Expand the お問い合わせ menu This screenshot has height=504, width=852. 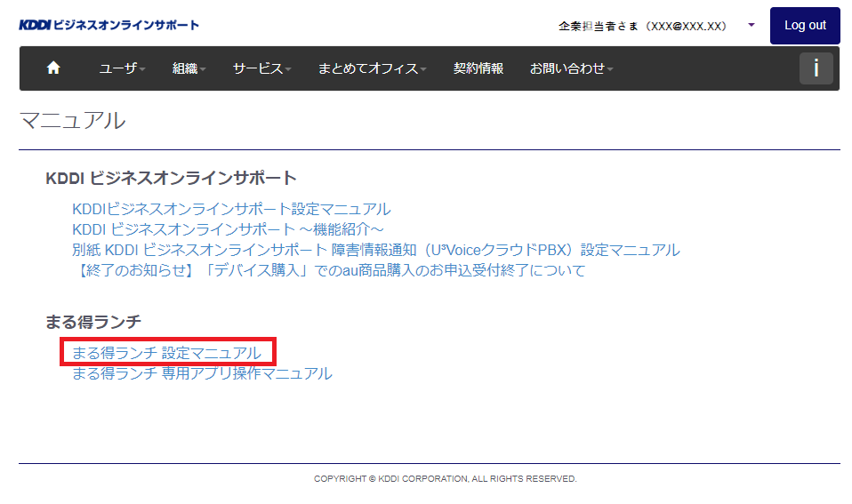(x=571, y=68)
